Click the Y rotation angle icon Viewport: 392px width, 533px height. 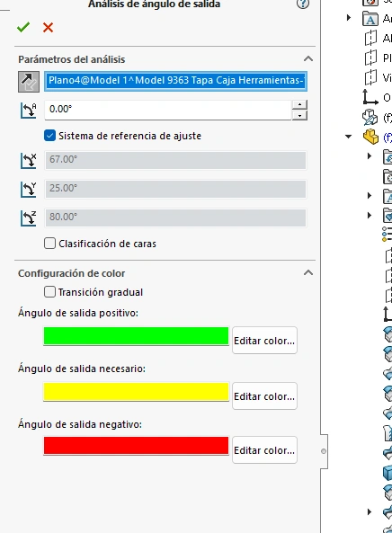coord(28,190)
